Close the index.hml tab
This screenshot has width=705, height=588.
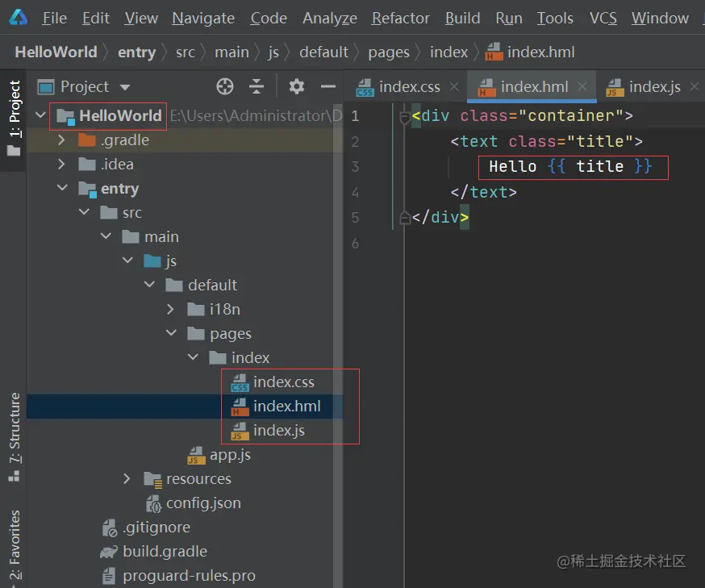(x=582, y=86)
